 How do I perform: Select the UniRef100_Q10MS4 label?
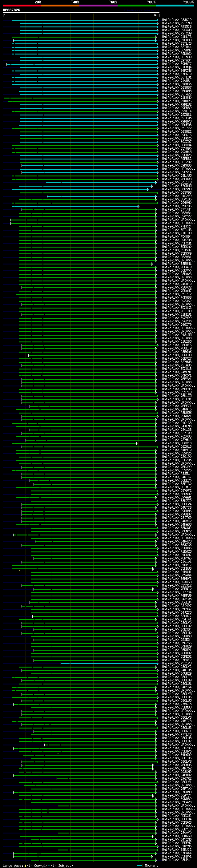(177, 81)
